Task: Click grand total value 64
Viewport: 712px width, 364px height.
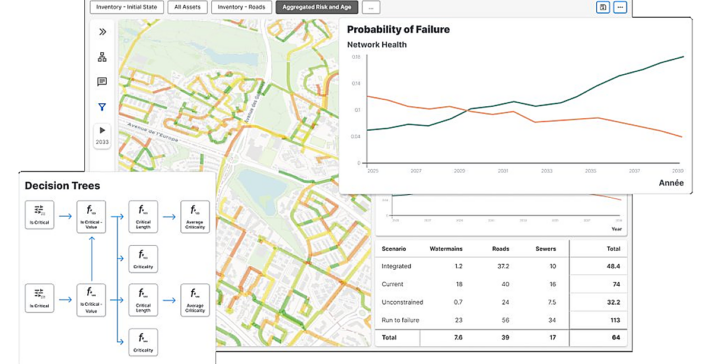Action: (x=616, y=338)
